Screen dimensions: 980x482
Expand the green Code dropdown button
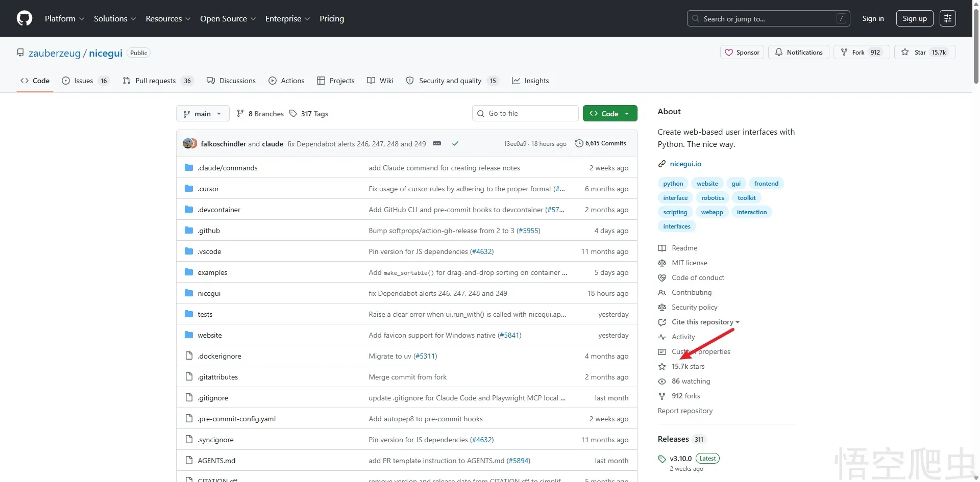click(x=610, y=114)
